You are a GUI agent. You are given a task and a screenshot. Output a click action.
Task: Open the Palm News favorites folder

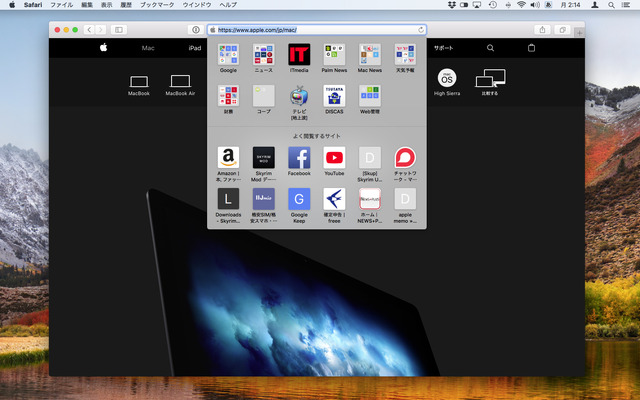(x=334, y=55)
